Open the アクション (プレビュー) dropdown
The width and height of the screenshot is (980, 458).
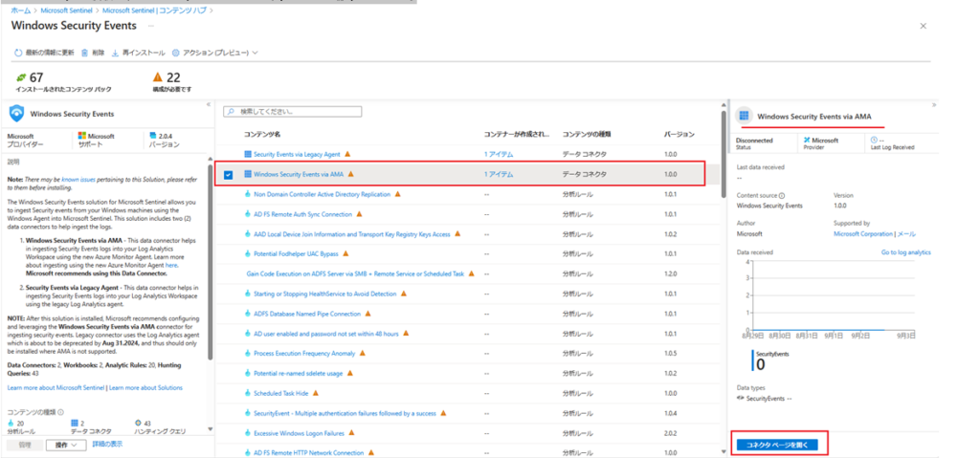point(215,54)
